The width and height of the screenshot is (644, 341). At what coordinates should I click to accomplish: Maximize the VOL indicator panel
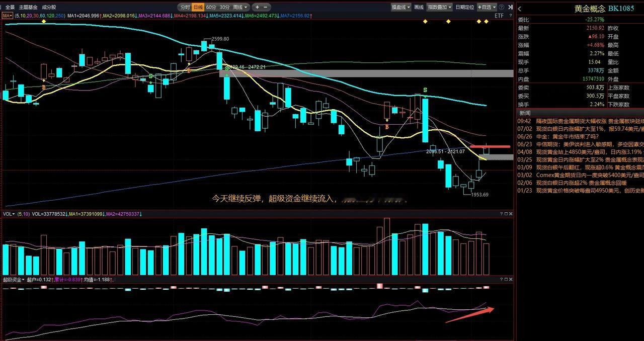[x=506, y=214]
